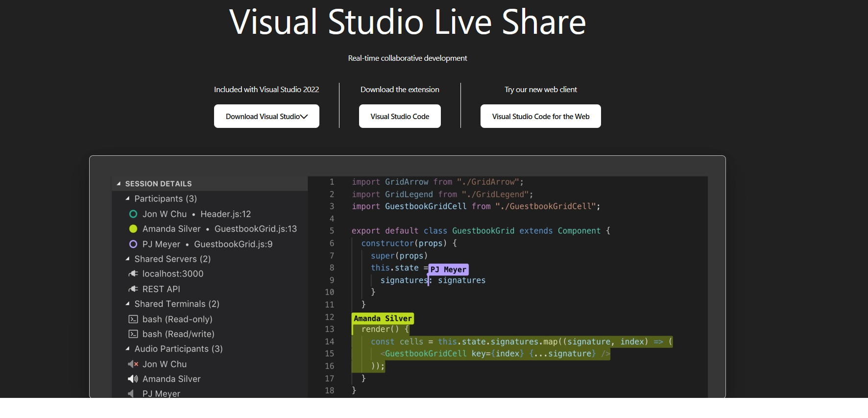Click line number 5 in the gutter
The width and height of the screenshot is (868, 418).
point(332,231)
